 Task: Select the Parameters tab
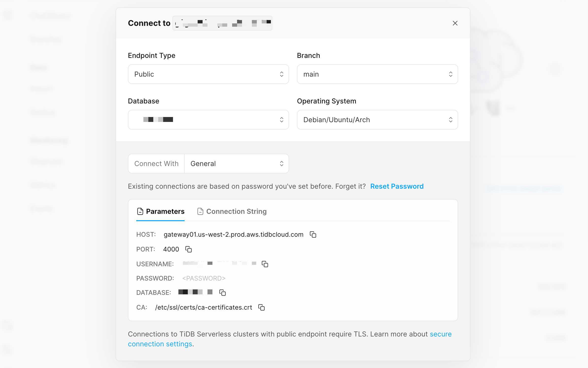[x=165, y=211]
